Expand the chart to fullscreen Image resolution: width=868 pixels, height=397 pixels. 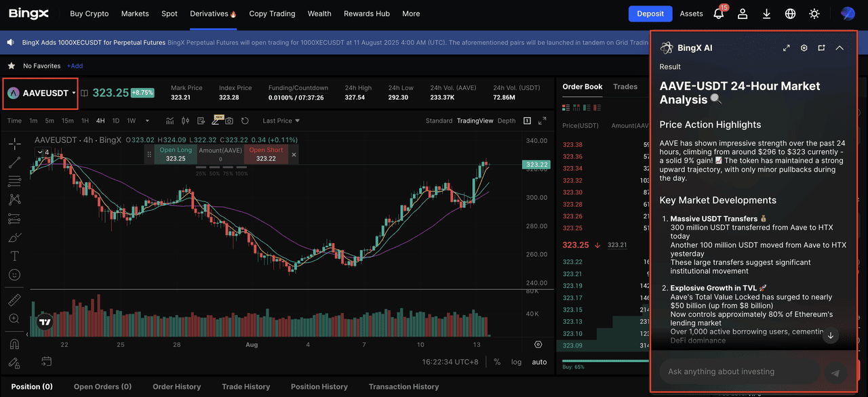click(x=542, y=121)
